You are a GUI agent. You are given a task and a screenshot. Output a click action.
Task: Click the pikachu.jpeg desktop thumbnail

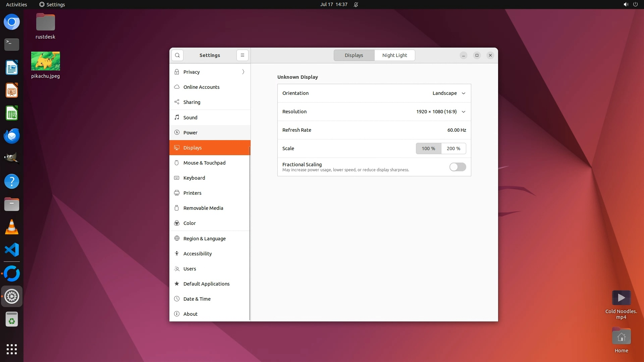pos(45,61)
